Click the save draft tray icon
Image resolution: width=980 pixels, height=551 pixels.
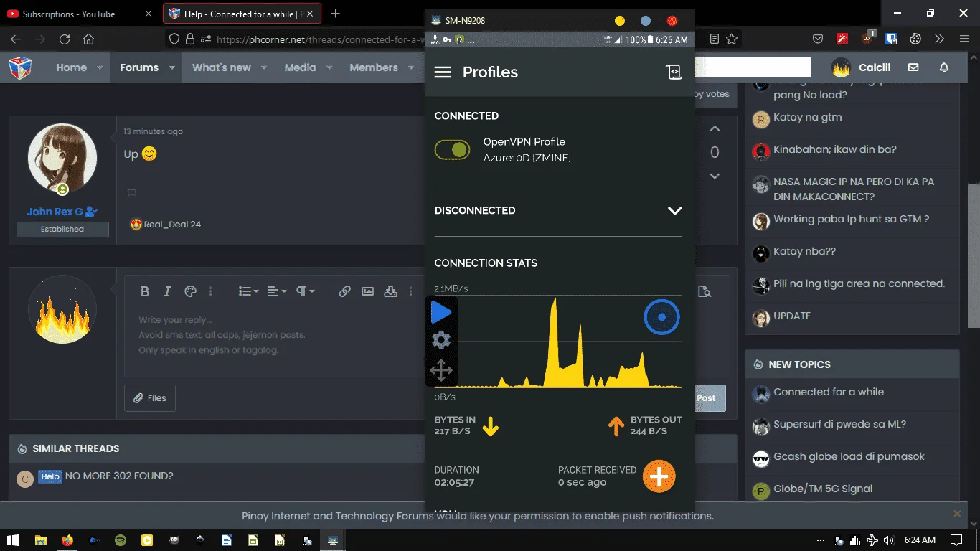point(390,291)
